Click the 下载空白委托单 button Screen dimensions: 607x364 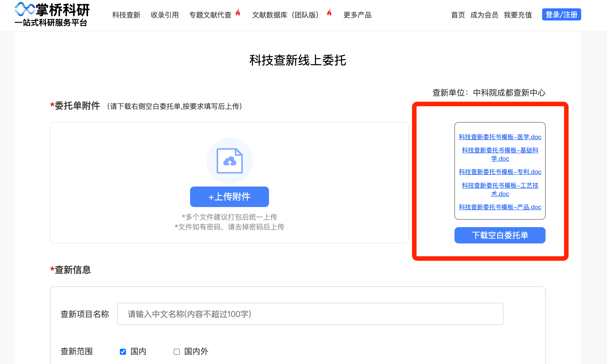point(500,235)
